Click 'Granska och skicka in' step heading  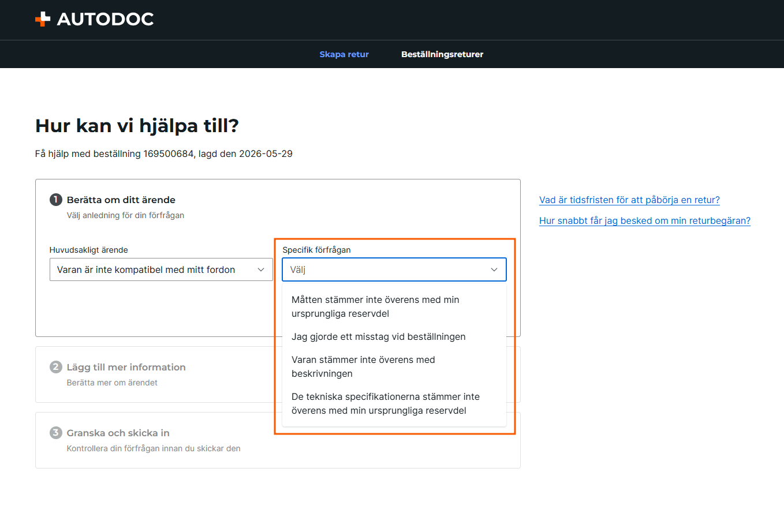click(x=118, y=433)
